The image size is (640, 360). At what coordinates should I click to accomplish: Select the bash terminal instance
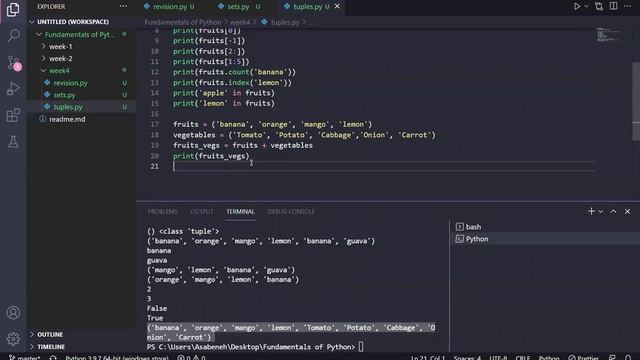(x=545, y=227)
